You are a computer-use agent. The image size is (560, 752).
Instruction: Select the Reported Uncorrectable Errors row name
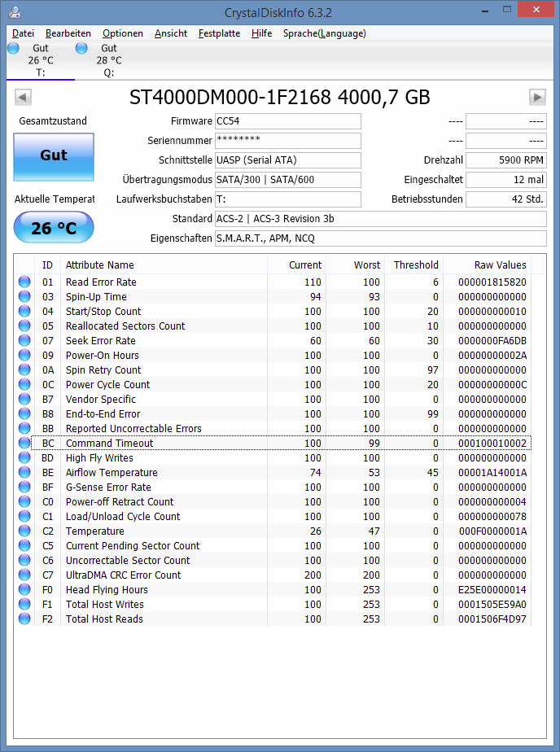click(x=133, y=428)
